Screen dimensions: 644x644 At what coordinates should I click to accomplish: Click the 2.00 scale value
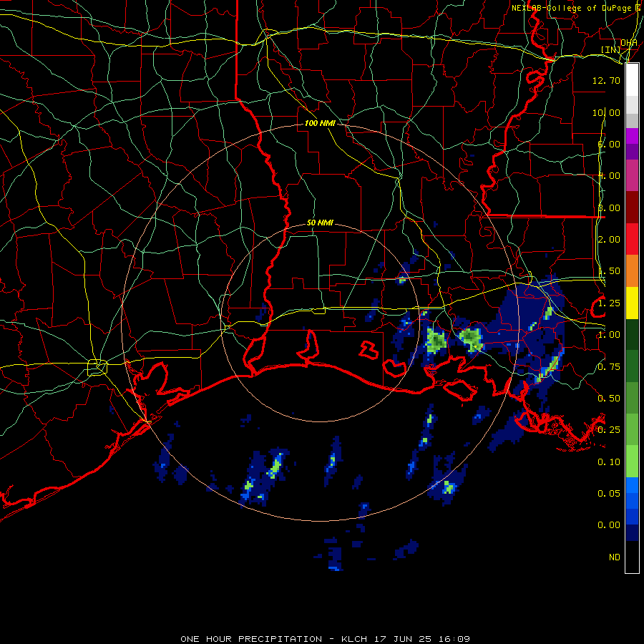(x=609, y=240)
